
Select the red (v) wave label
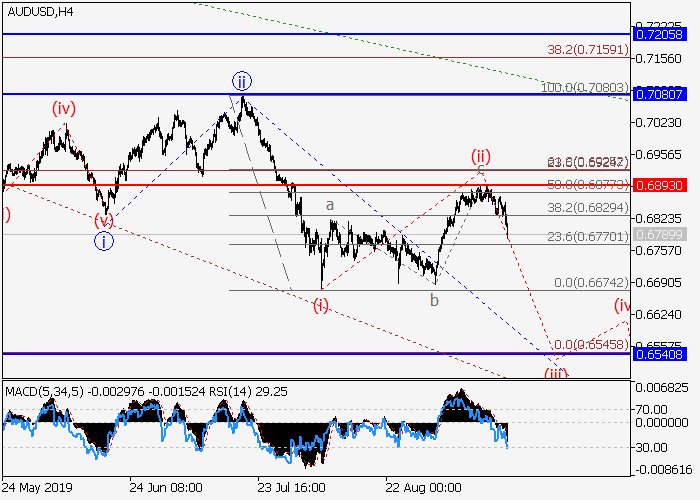[104, 220]
